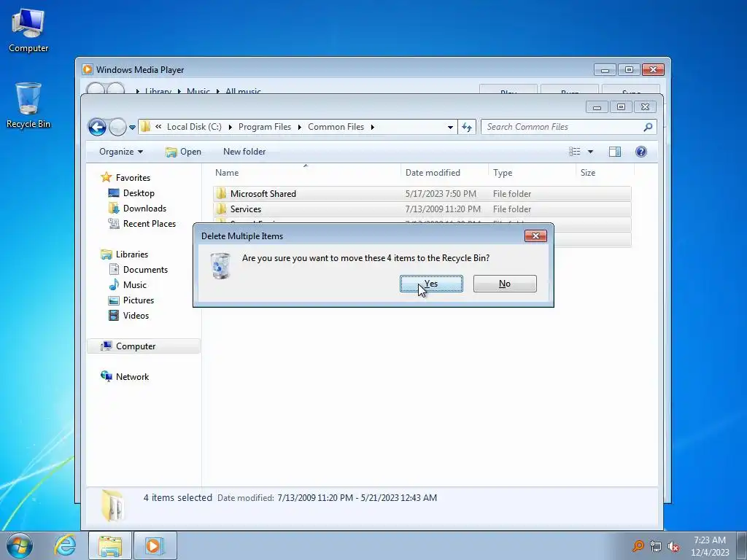Minimize the Explorer window
Screen dimensions: 747x560
pyautogui.click(x=597, y=107)
